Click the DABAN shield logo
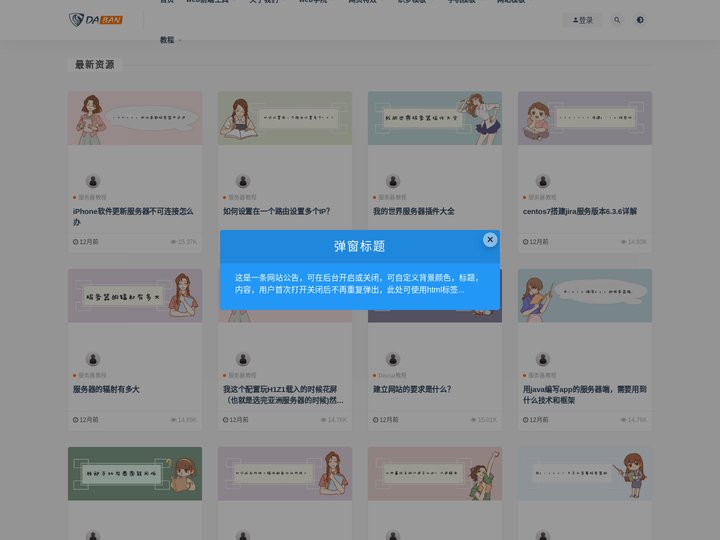720x540 pixels. pyautogui.click(x=96, y=20)
